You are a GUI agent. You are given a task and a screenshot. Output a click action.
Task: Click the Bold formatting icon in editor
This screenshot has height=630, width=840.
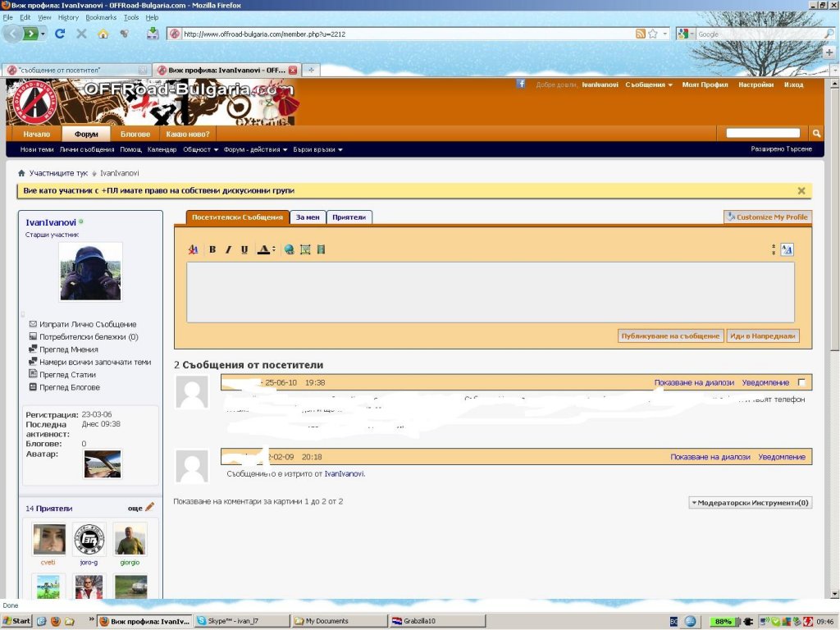(212, 249)
